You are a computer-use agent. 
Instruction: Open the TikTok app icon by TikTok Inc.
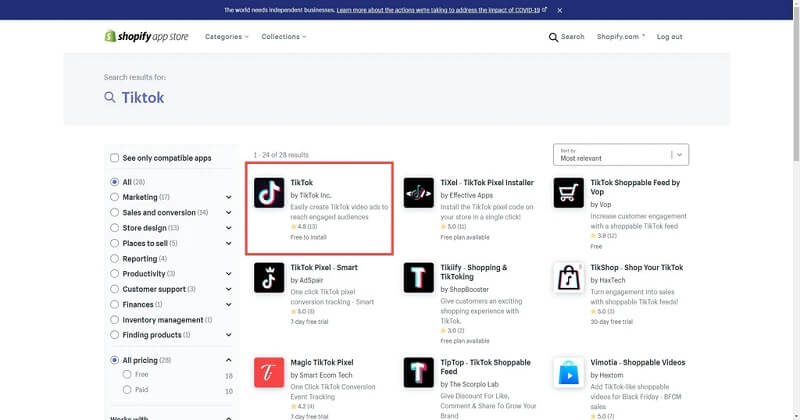[270, 192]
